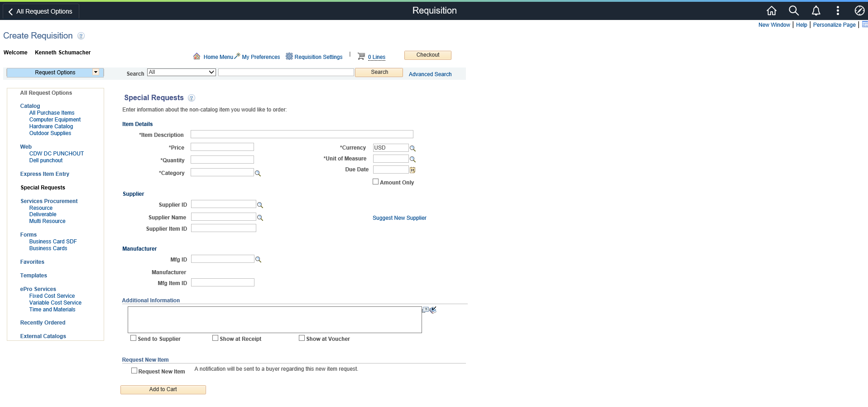This screenshot has height=407, width=868.
Task: Open Recently Ordered in sidebar
Action: tap(43, 323)
